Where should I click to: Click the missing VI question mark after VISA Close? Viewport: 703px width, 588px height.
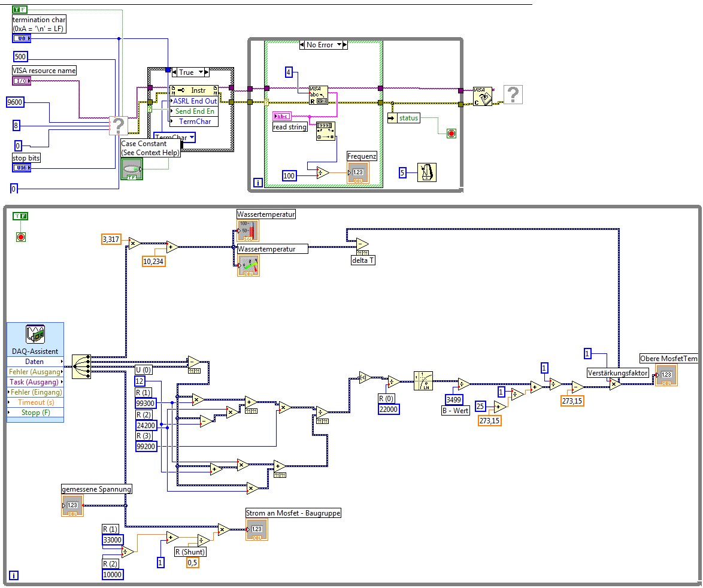point(513,95)
